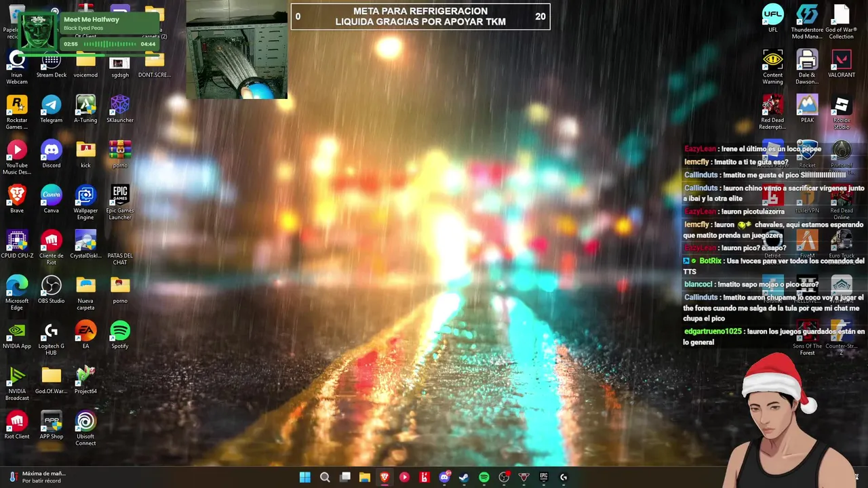The width and height of the screenshot is (868, 488).
Task: Open Logitech G HUB taskbar icon
Action: tap(563, 477)
